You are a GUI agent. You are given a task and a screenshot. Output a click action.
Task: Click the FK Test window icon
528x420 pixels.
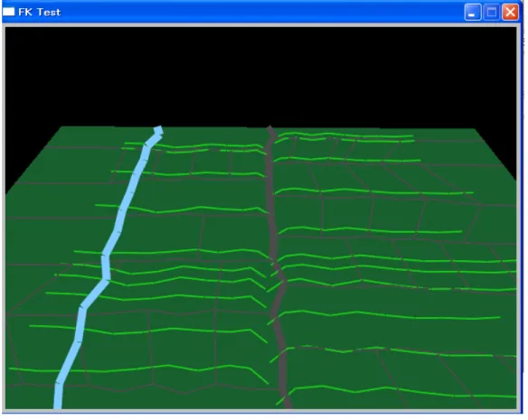[x=9, y=12]
